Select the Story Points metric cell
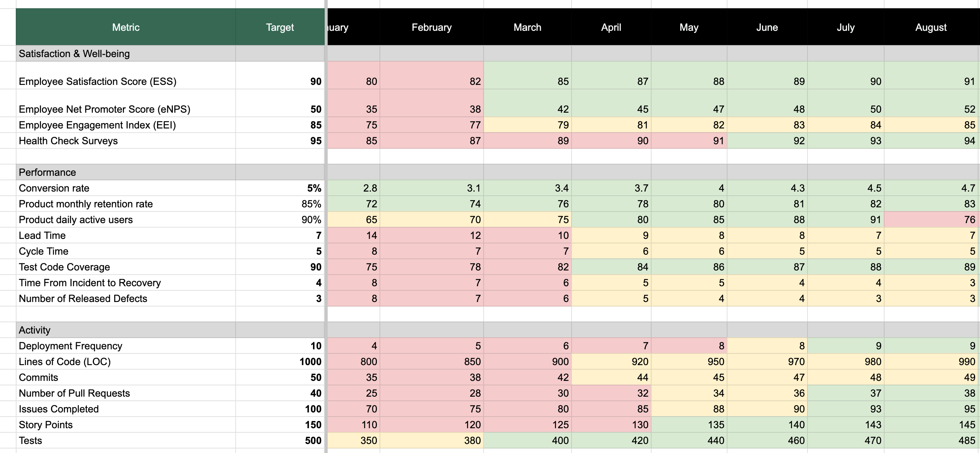Viewport: 980px width, 453px height. pos(126,425)
